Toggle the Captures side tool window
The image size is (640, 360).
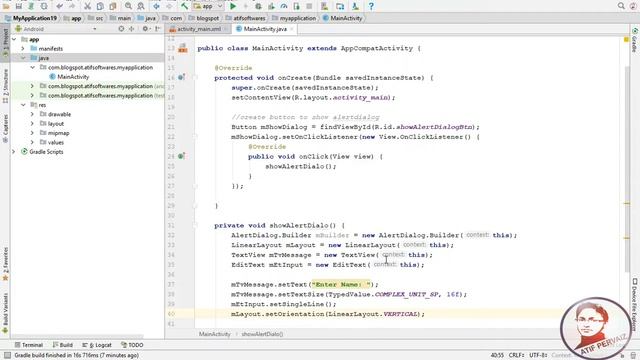5,128
